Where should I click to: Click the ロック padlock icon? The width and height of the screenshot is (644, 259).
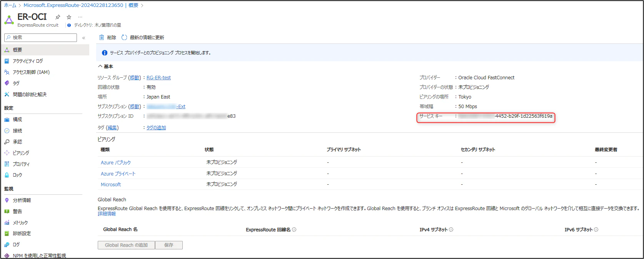pyautogui.click(x=7, y=175)
